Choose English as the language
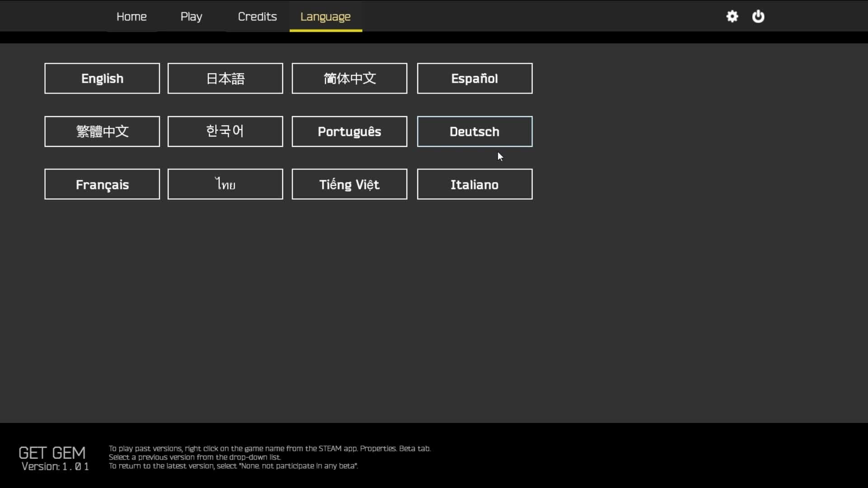Image resolution: width=868 pixels, height=488 pixels. pos(102,79)
